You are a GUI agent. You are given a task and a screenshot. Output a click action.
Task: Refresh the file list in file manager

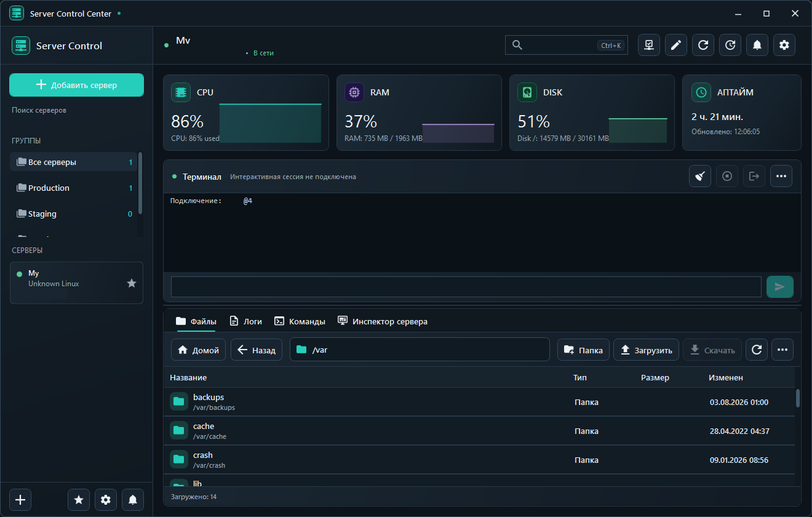(757, 350)
